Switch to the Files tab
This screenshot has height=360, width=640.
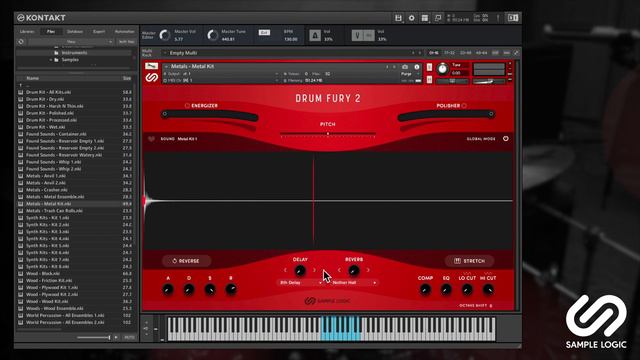[x=51, y=31]
